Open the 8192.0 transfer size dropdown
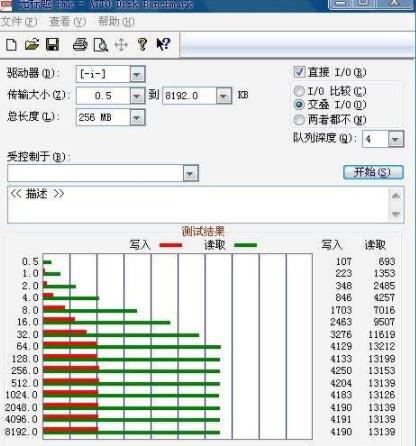The image size is (416, 446). coord(223,96)
